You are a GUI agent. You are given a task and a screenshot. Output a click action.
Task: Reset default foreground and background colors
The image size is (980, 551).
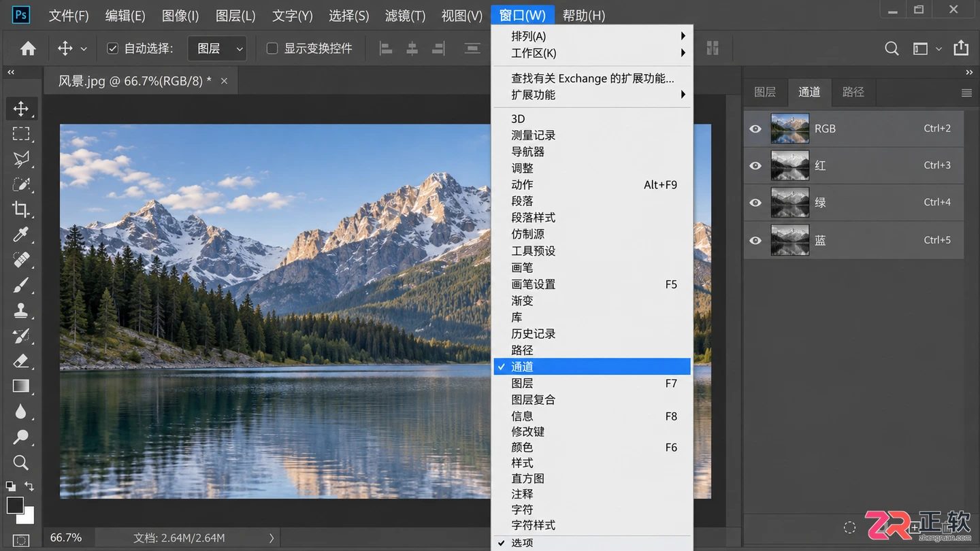click(x=11, y=486)
